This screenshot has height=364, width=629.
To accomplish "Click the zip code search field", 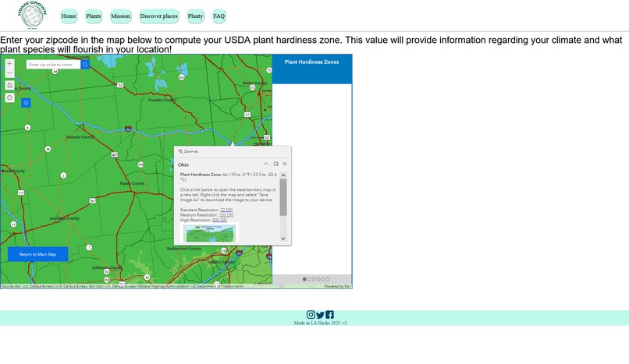I will 53,65.
